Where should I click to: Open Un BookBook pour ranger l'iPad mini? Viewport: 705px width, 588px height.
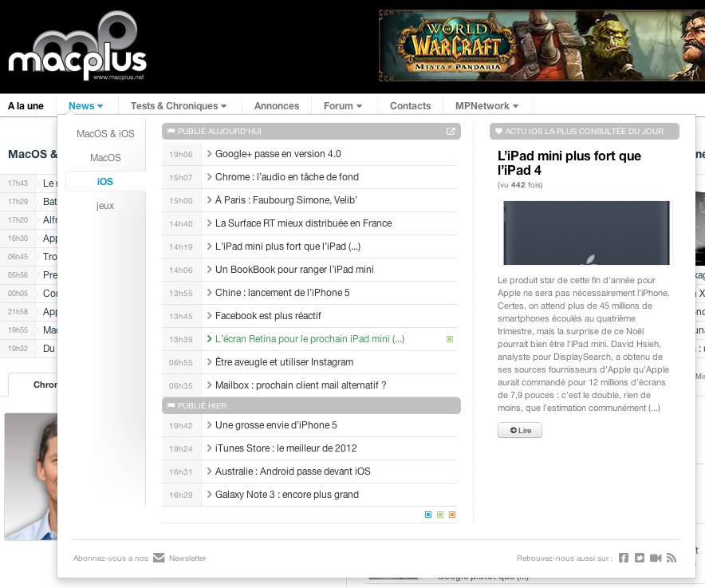294,270
